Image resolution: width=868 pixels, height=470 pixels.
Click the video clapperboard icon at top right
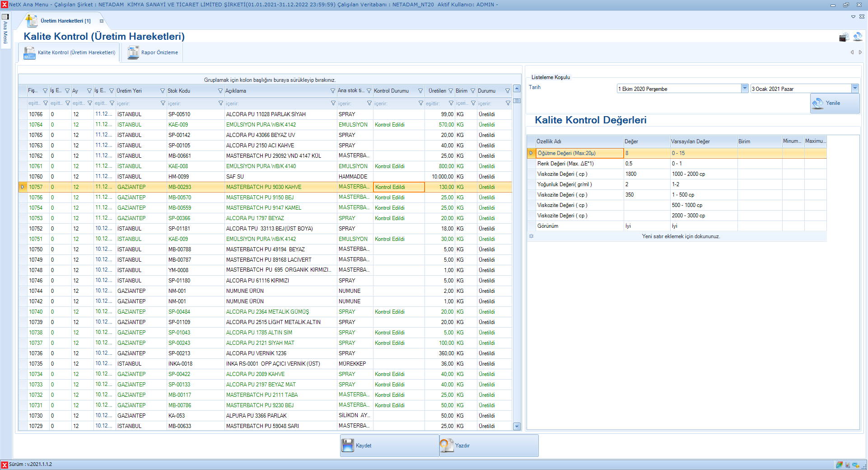tap(844, 38)
